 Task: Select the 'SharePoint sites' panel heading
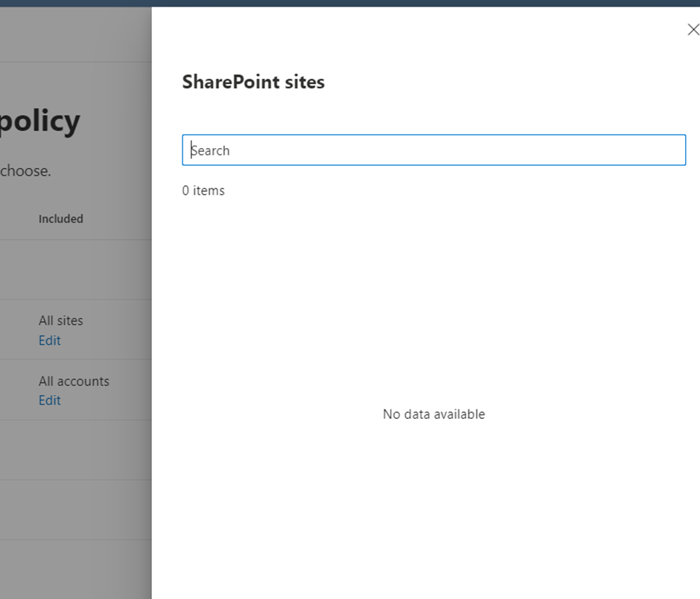pos(253,82)
